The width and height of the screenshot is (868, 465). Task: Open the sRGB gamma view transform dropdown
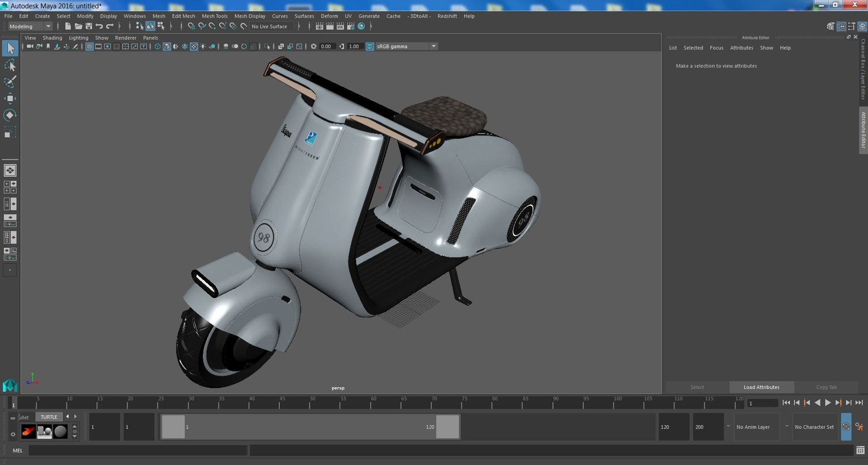tap(406, 46)
